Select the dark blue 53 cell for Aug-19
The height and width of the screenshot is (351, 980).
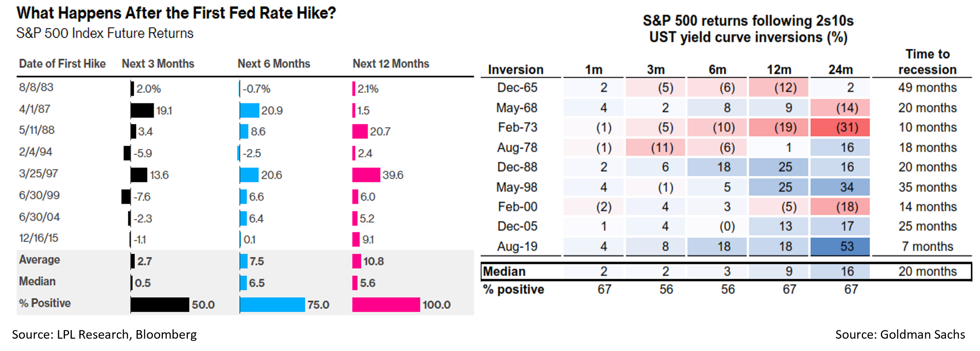pyautogui.click(x=840, y=246)
